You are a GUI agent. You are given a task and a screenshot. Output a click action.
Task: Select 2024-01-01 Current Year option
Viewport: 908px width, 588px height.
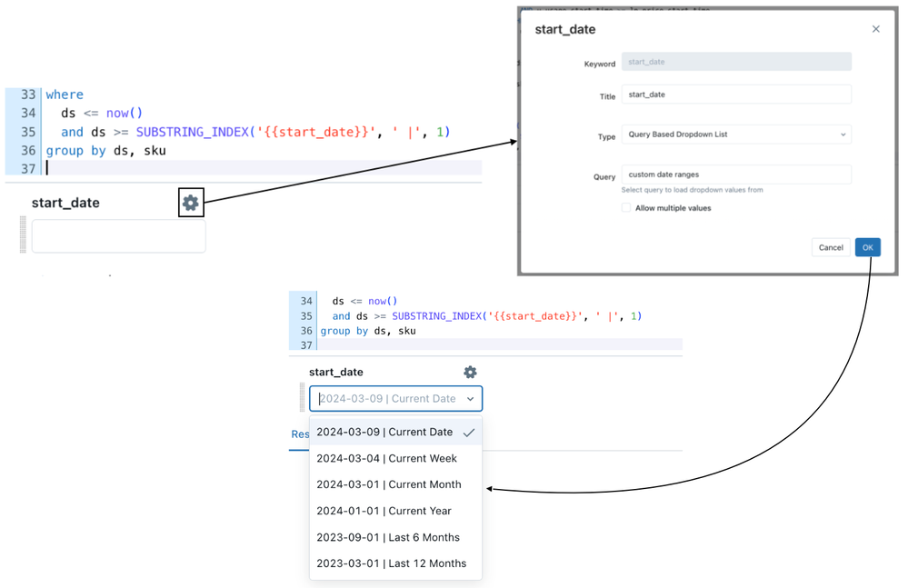[x=384, y=511]
